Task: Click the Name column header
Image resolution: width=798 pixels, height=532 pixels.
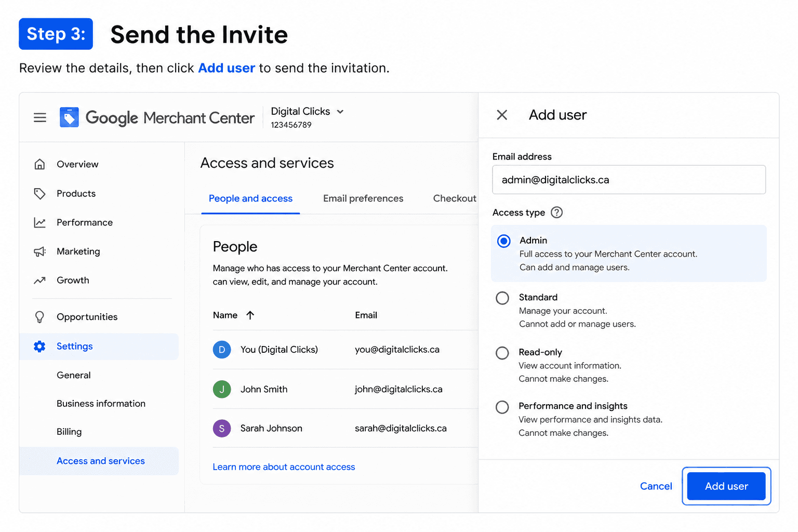Action: click(x=225, y=315)
